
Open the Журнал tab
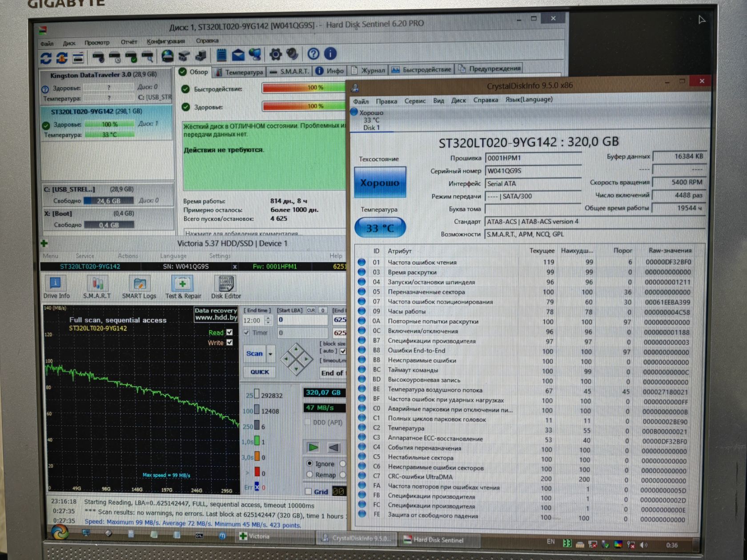click(x=368, y=70)
